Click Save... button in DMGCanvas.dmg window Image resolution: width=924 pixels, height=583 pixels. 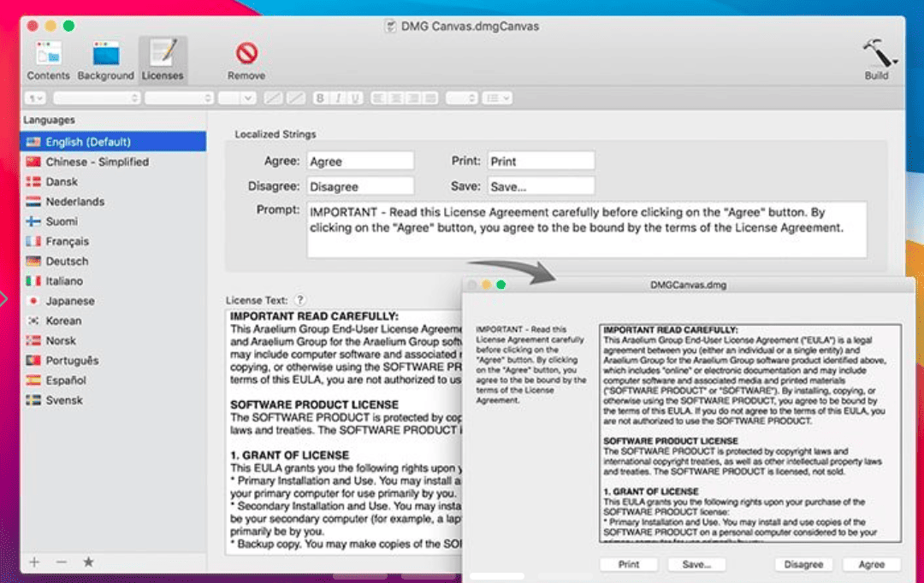696,565
